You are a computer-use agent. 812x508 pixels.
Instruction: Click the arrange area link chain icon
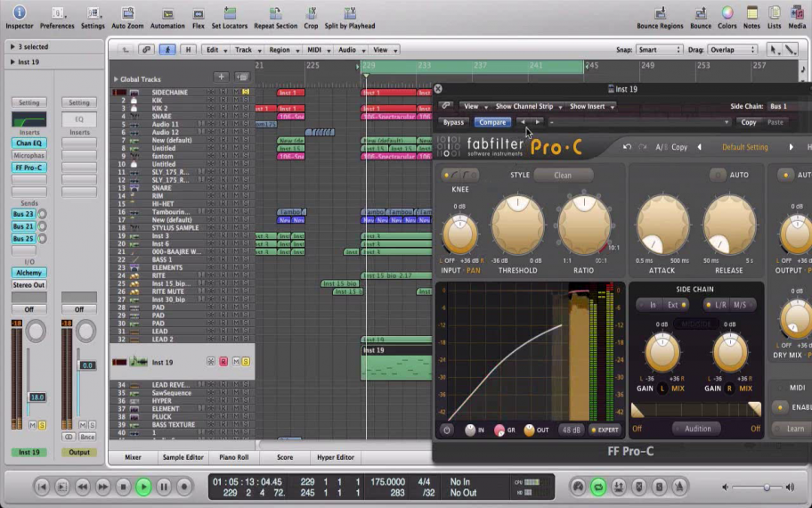point(147,50)
